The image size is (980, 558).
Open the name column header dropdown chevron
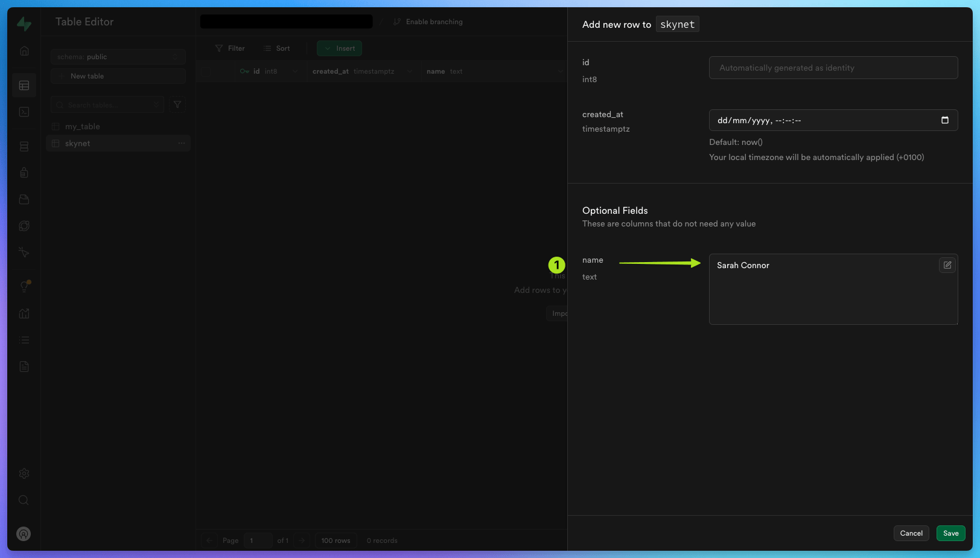pos(560,71)
